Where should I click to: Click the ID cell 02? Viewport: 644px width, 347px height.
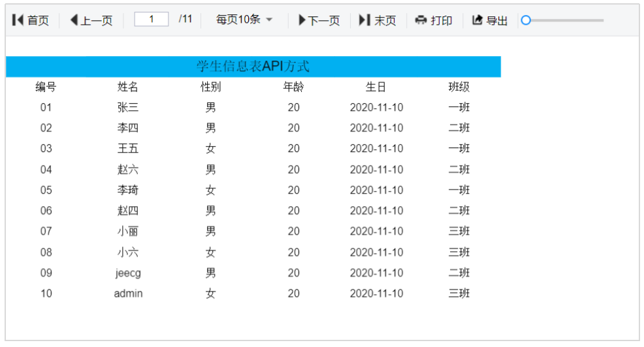46,128
